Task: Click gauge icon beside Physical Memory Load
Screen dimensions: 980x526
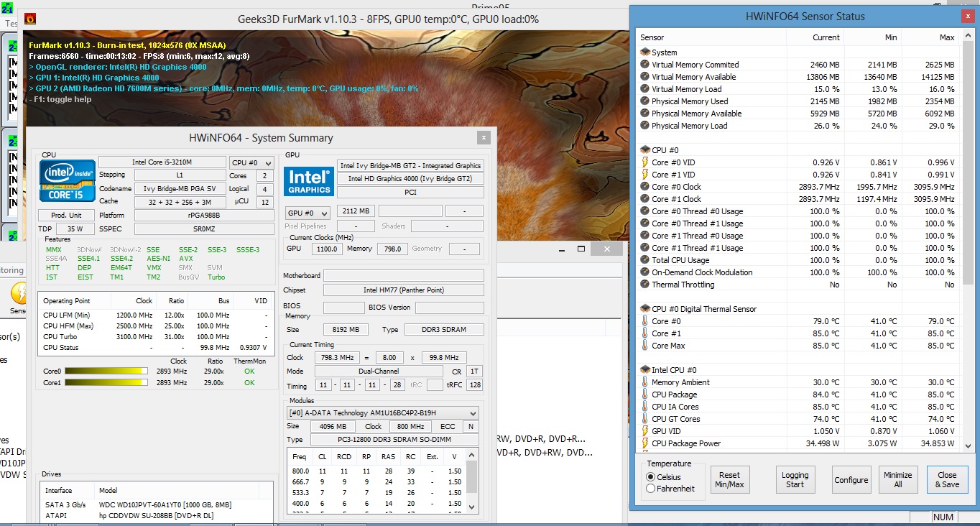Action: [645, 126]
